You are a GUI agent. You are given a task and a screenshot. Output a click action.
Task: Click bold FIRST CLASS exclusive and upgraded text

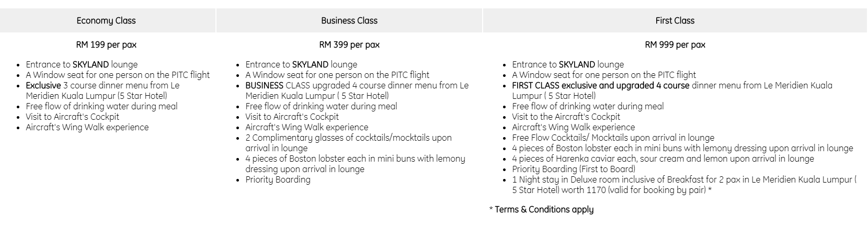pos(600,85)
